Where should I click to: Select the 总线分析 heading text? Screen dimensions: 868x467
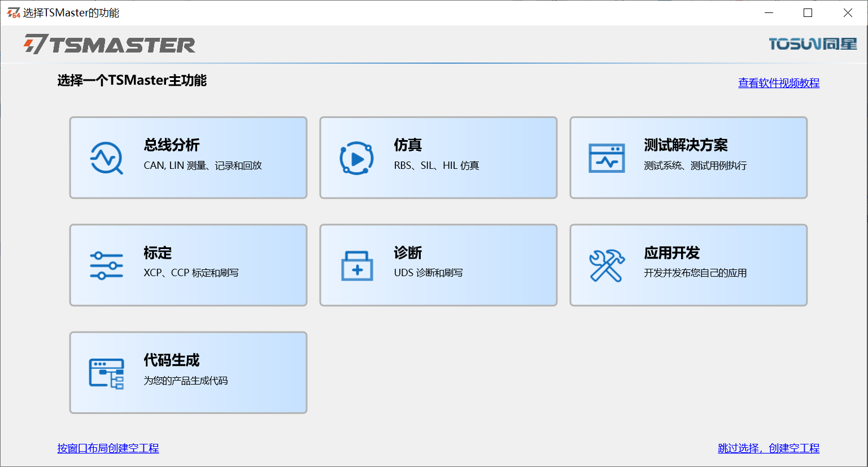coord(172,145)
